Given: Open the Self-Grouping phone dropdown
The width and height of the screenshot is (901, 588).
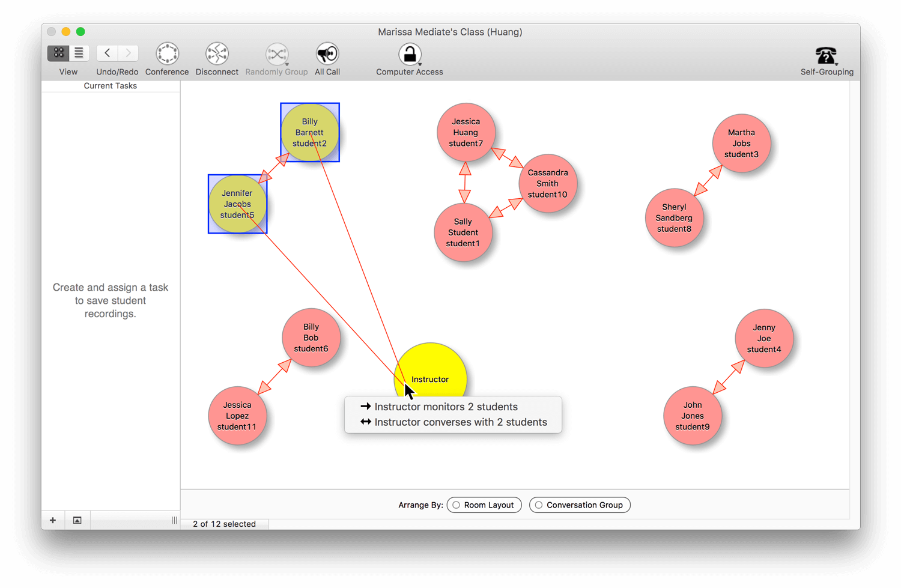Looking at the screenshot, I should (827, 55).
